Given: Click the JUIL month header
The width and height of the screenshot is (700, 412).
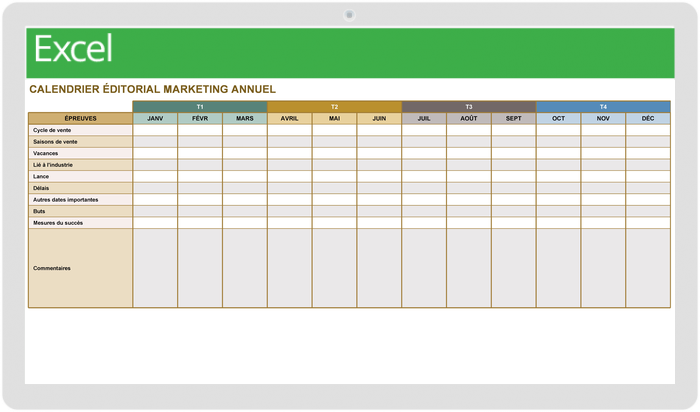Looking at the screenshot, I should click(x=424, y=118).
